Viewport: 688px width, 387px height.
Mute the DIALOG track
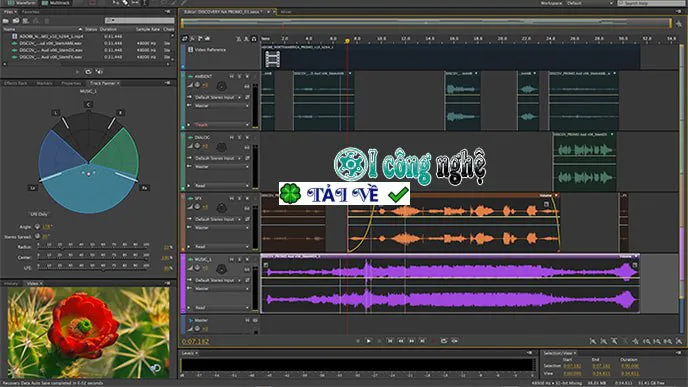click(232, 137)
